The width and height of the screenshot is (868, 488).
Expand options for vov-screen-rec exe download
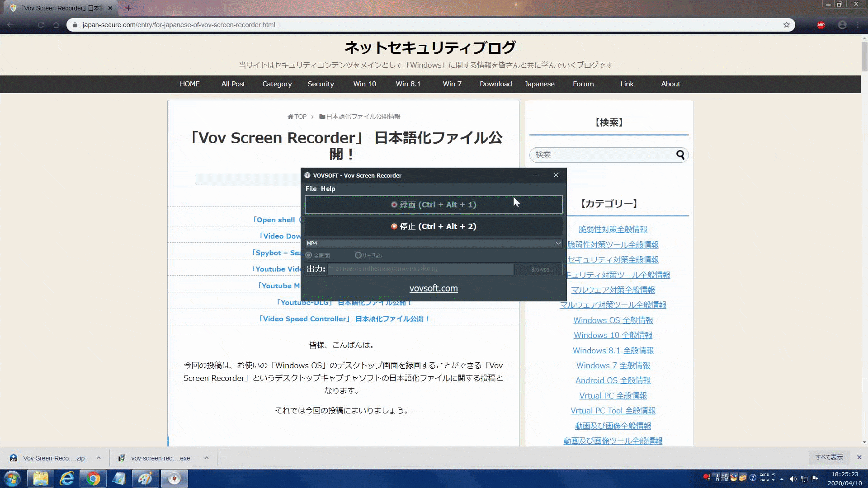(206, 458)
